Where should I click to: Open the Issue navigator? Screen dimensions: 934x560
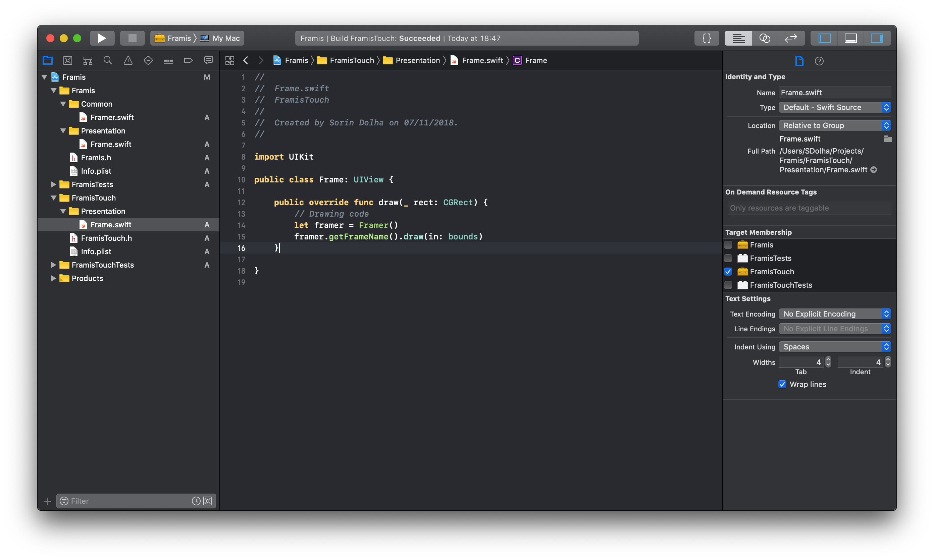(128, 60)
